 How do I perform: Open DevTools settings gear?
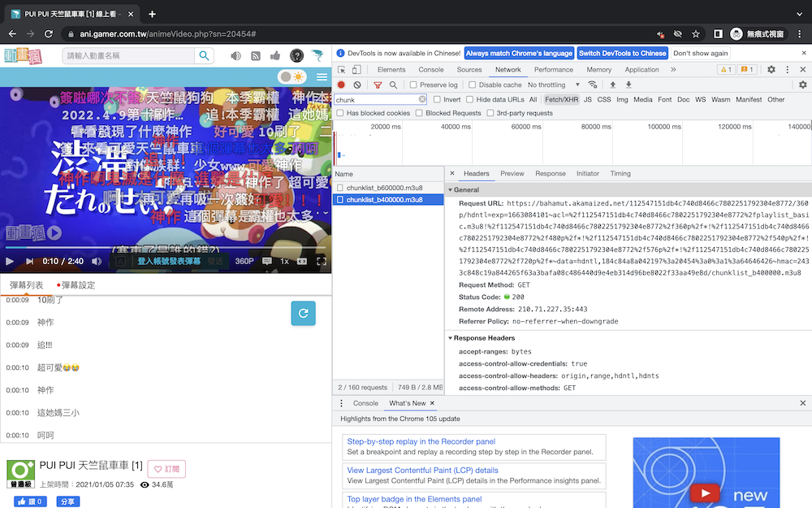771,69
